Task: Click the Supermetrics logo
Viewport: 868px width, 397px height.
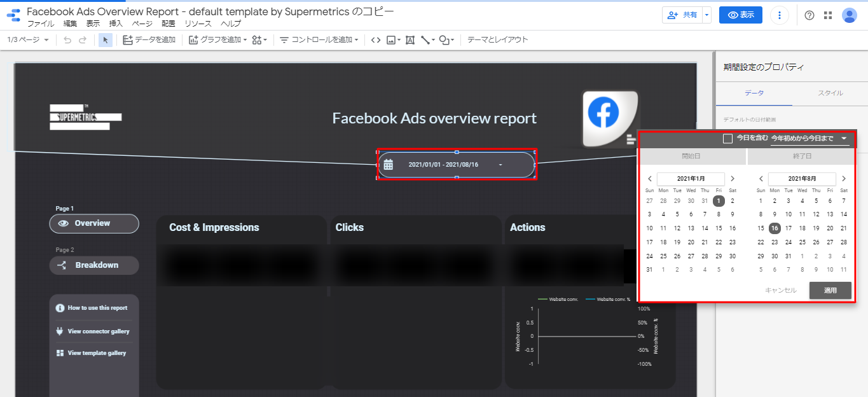Action: coord(85,117)
